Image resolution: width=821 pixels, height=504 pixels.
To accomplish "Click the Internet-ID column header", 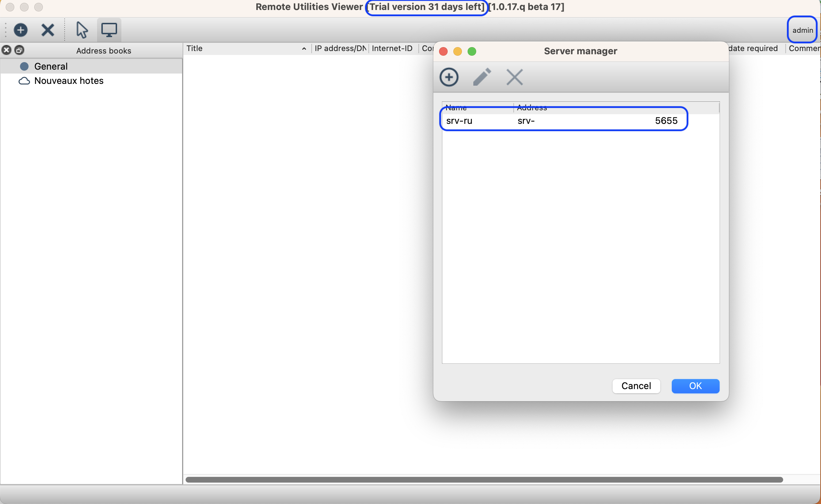I will coord(392,49).
